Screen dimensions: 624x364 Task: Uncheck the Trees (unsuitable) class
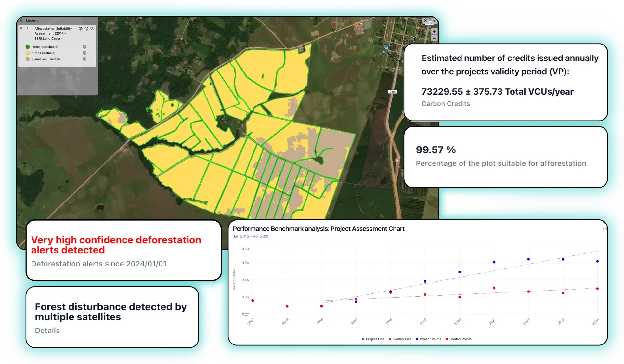pyautogui.click(x=84, y=47)
